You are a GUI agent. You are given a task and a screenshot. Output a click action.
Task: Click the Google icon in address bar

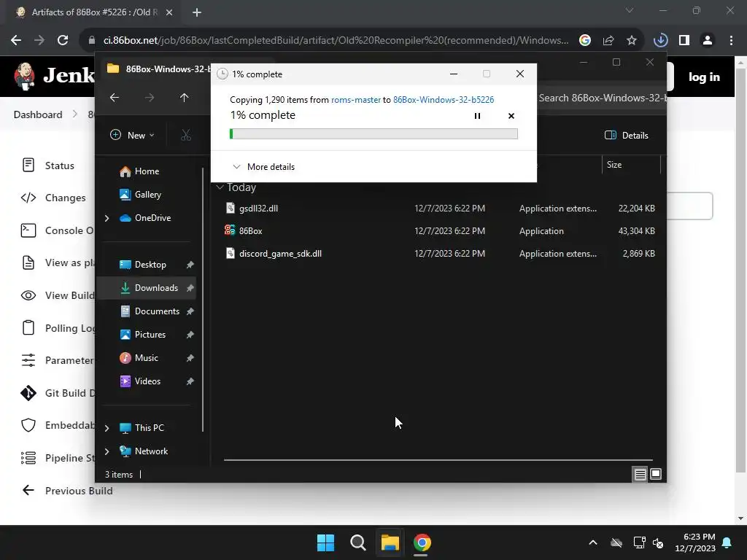point(585,41)
